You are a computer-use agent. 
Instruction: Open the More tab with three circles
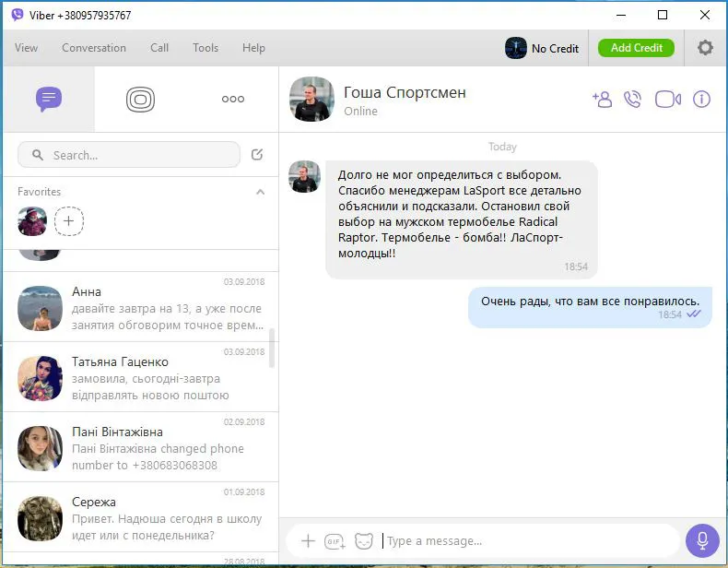(x=232, y=99)
